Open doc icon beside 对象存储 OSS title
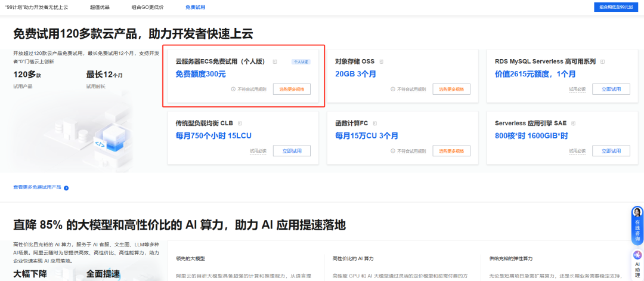This screenshot has height=281, width=644. point(382,61)
